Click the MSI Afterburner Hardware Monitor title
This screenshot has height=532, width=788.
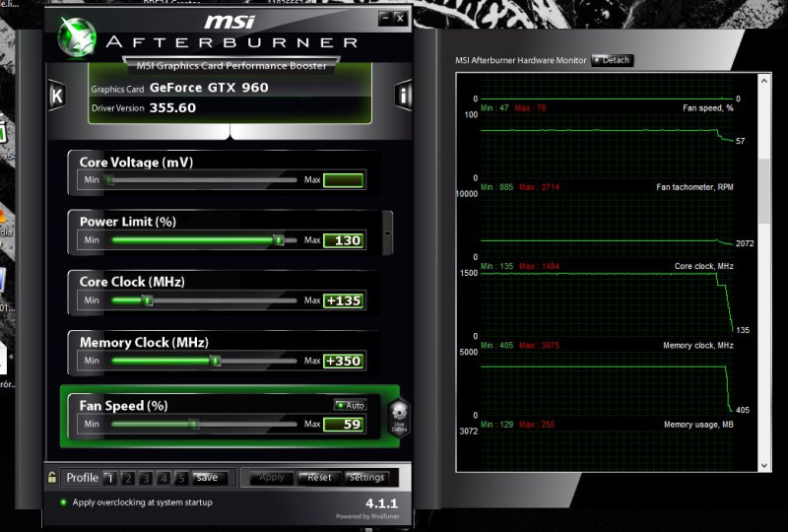(521, 60)
